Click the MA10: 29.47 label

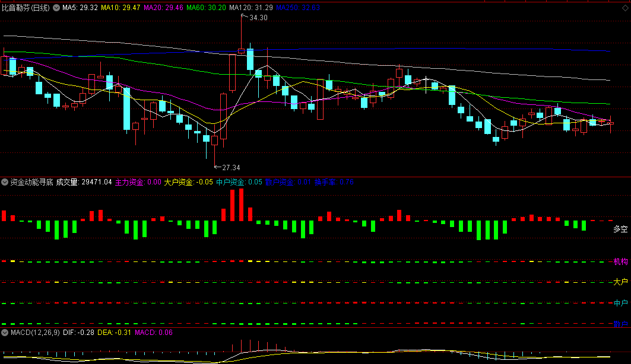[121, 8]
